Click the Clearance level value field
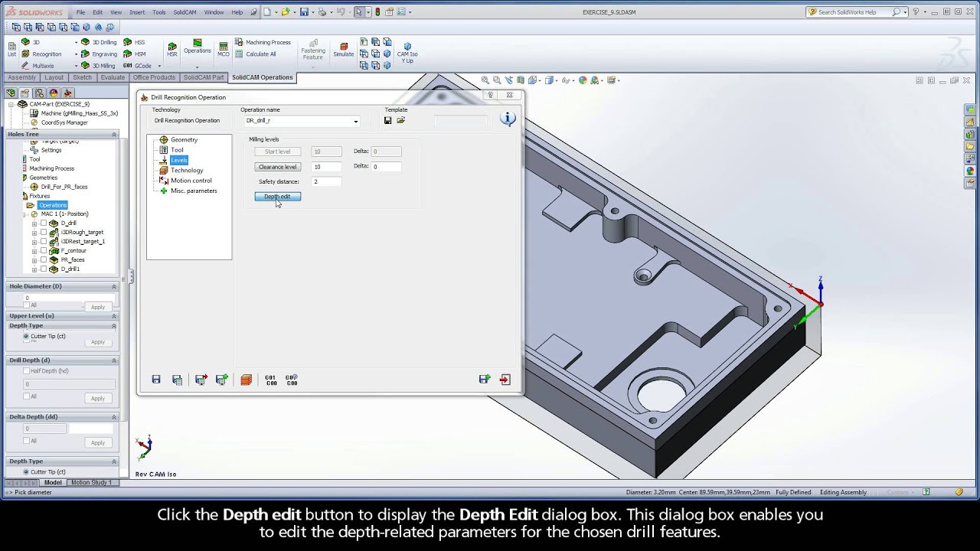This screenshot has width=980, height=551. 327,167
